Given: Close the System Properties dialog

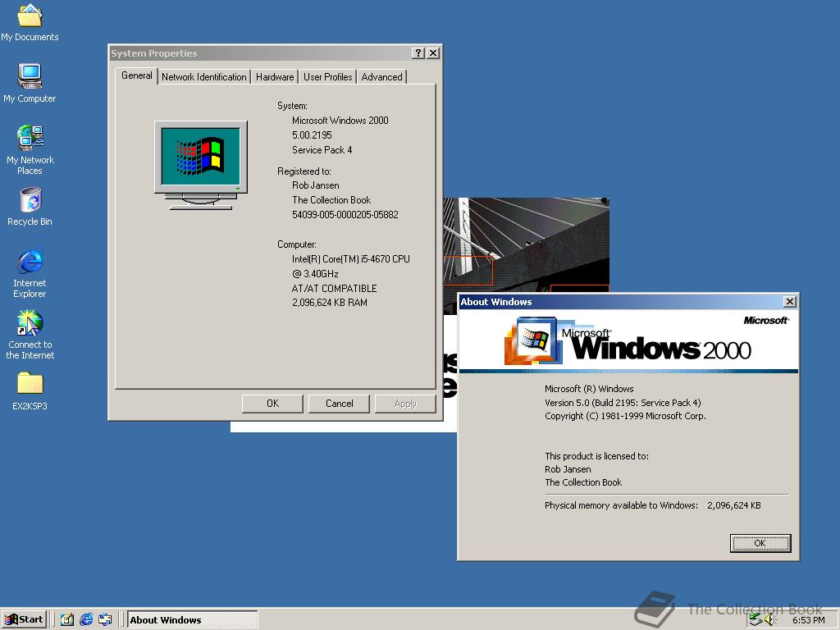Looking at the screenshot, I should [433, 53].
